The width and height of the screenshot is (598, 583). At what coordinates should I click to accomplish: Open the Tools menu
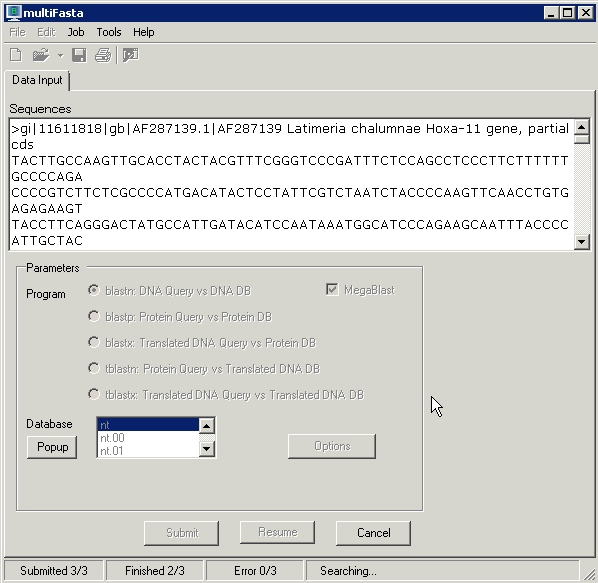pos(109,32)
